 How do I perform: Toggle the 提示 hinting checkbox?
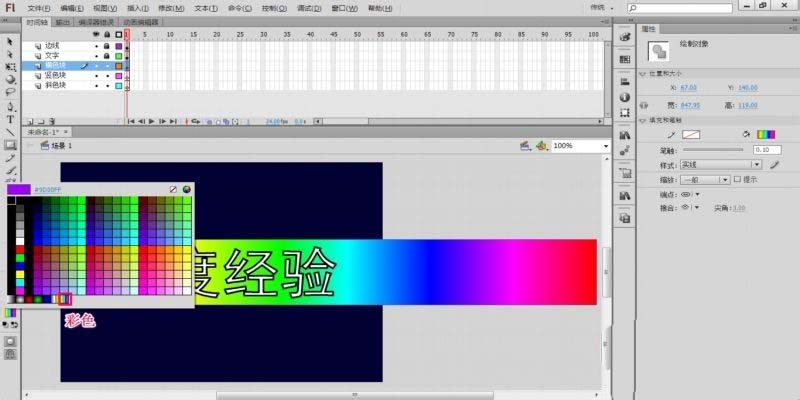737,179
